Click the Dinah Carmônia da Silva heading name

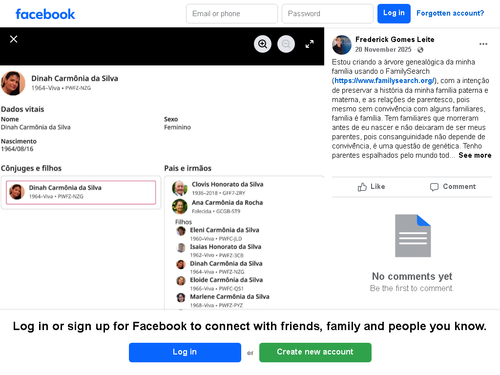(x=75, y=78)
